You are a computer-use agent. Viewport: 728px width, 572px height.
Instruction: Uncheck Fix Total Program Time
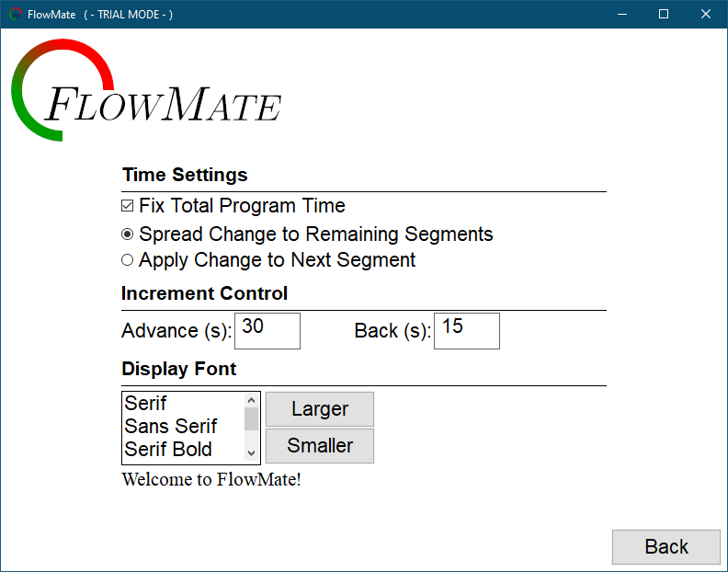[128, 206]
